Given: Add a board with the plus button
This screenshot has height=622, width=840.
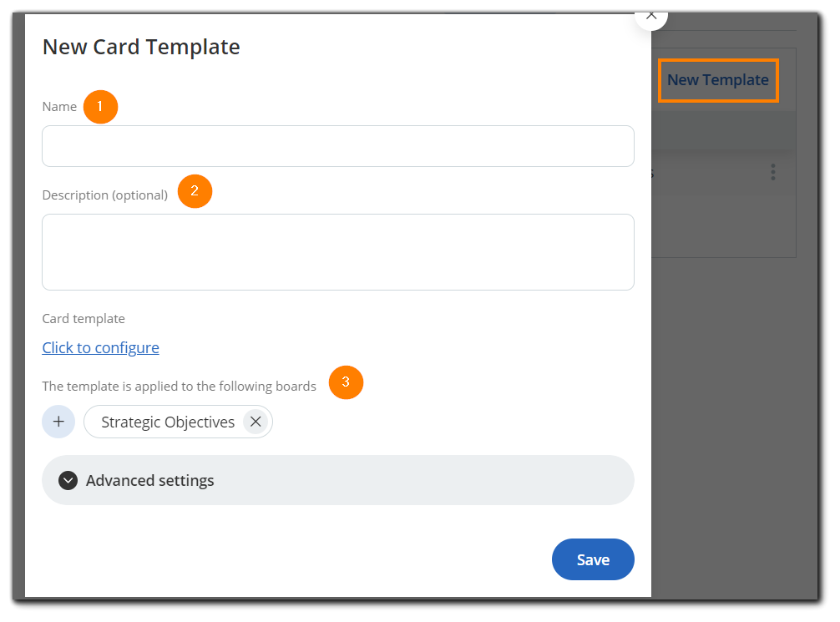Looking at the screenshot, I should pyautogui.click(x=58, y=422).
